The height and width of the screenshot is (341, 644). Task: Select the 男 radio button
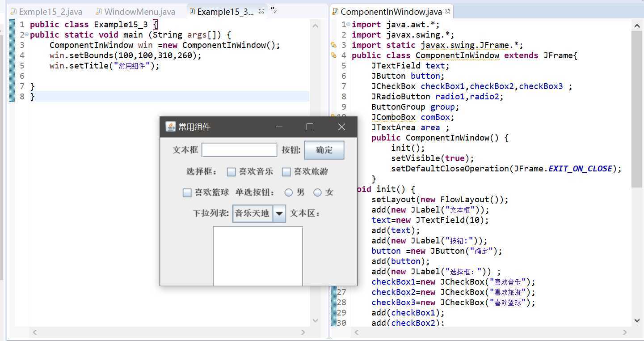click(289, 192)
